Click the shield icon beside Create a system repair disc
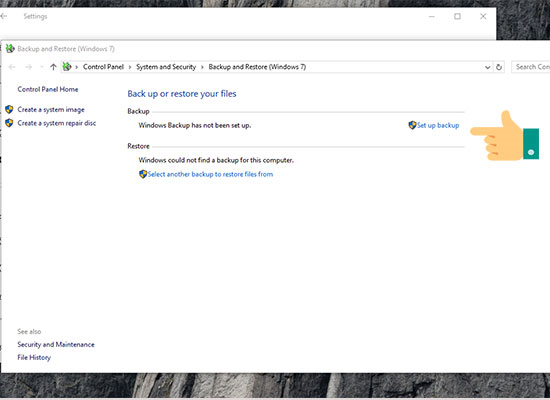This screenshot has height=400, width=550. pyautogui.click(x=9, y=123)
